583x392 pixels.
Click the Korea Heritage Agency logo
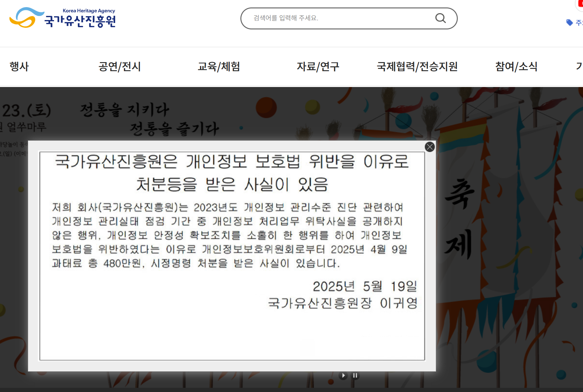coord(63,18)
